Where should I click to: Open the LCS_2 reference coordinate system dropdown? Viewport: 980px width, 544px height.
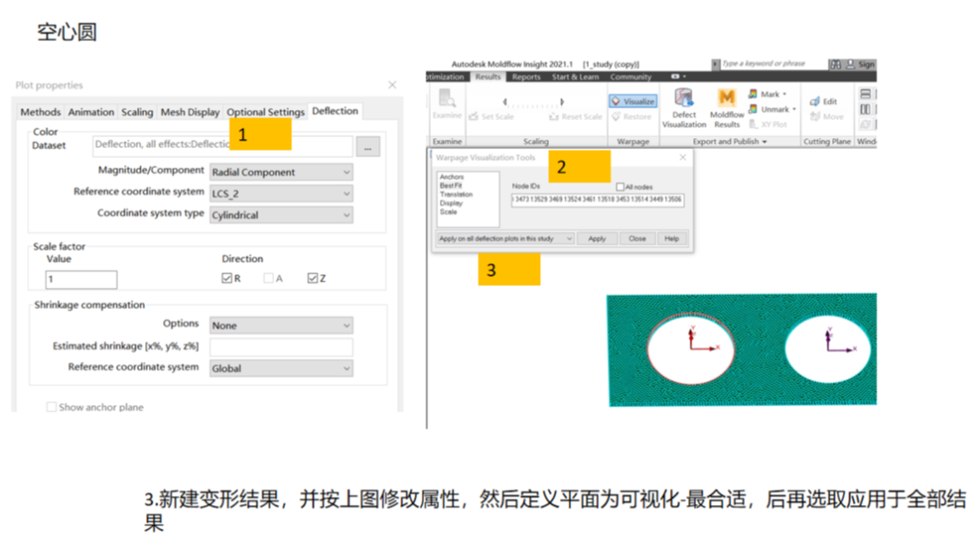[281, 193]
